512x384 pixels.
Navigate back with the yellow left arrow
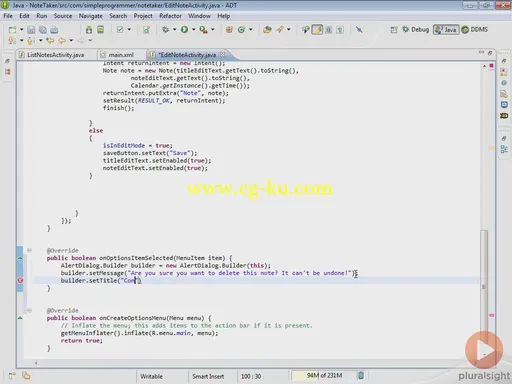click(x=62, y=41)
